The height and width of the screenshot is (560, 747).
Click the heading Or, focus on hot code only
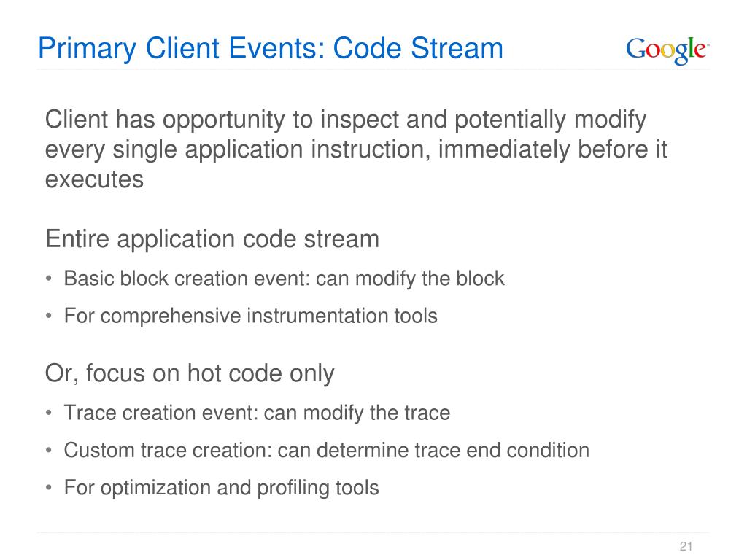190,374
